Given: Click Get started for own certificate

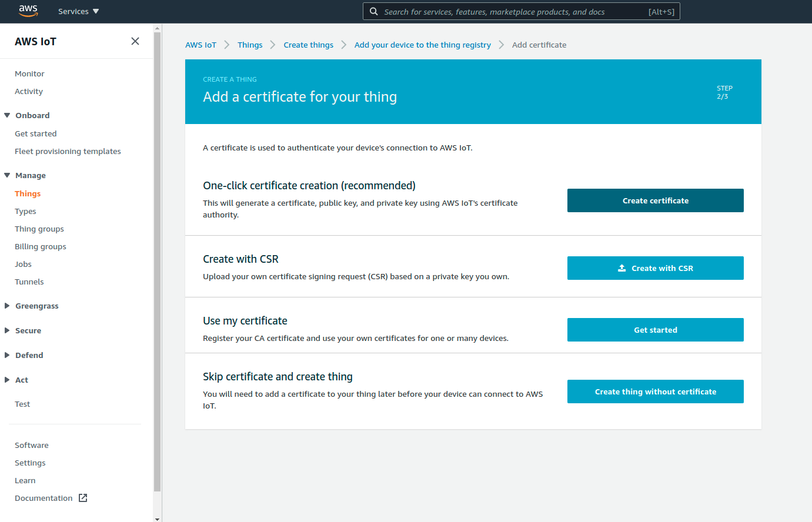Looking at the screenshot, I should 656,330.
